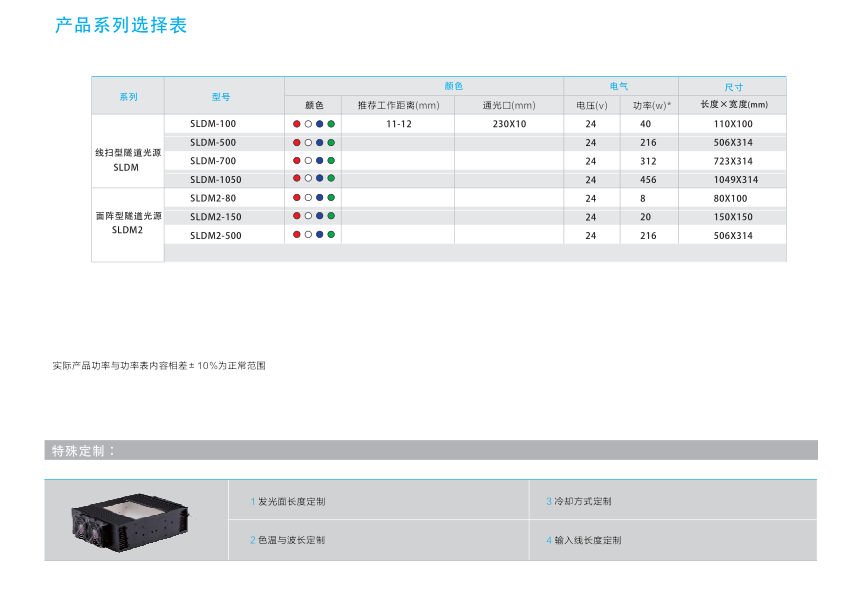Click size value 80X100

click(730, 199)
